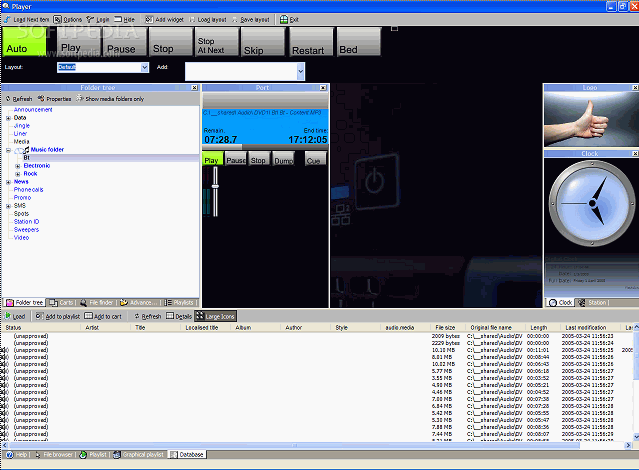Image resolution: width=639 pixels, height=470 pixels.
Task: Click the Skip button
Action: point(262,42)
